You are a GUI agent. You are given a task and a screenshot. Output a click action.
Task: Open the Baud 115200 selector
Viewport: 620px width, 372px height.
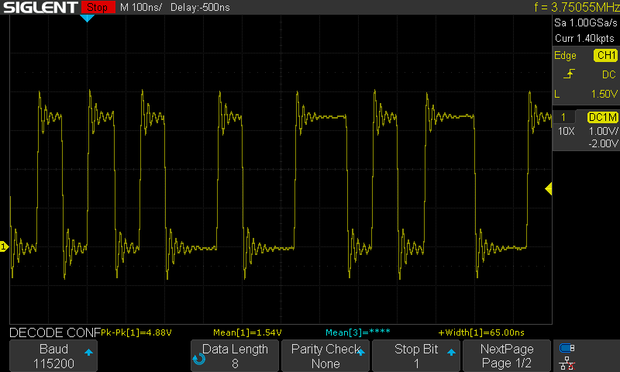point(53,356)
